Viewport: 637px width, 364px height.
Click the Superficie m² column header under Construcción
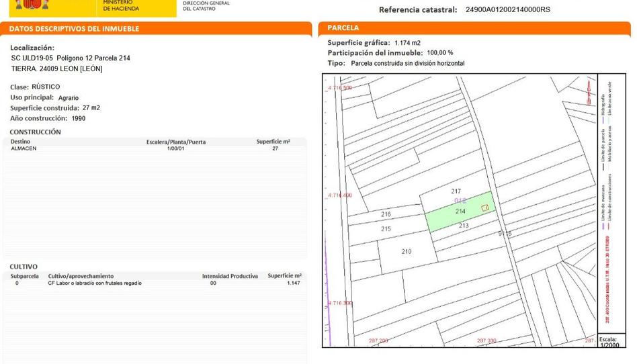tap(273, 142)
